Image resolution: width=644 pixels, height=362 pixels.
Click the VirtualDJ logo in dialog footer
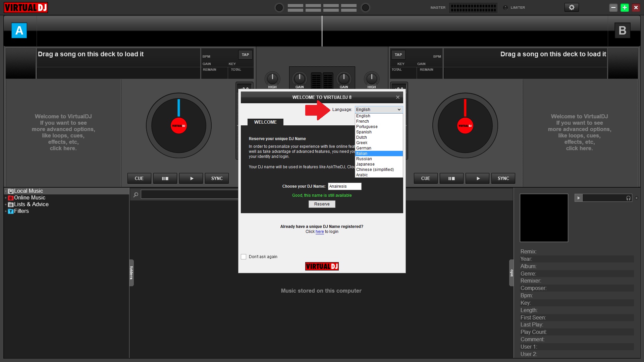(322, 266)
